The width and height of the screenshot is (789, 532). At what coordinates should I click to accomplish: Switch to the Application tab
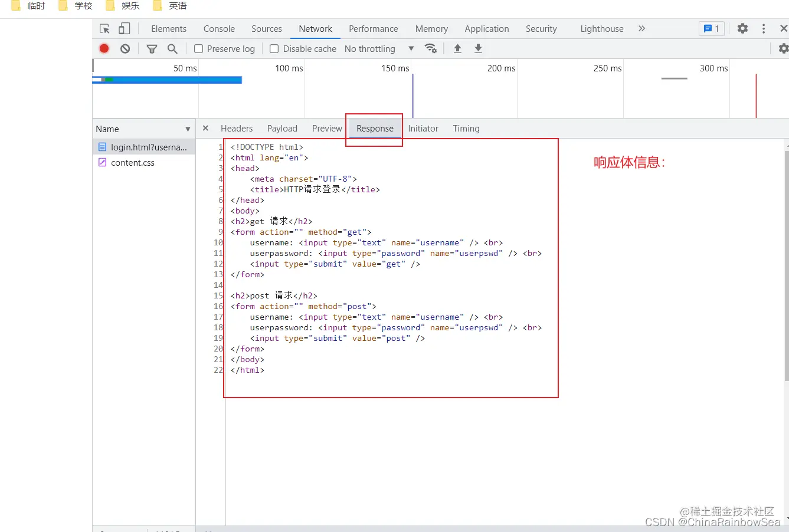[487, 29]
